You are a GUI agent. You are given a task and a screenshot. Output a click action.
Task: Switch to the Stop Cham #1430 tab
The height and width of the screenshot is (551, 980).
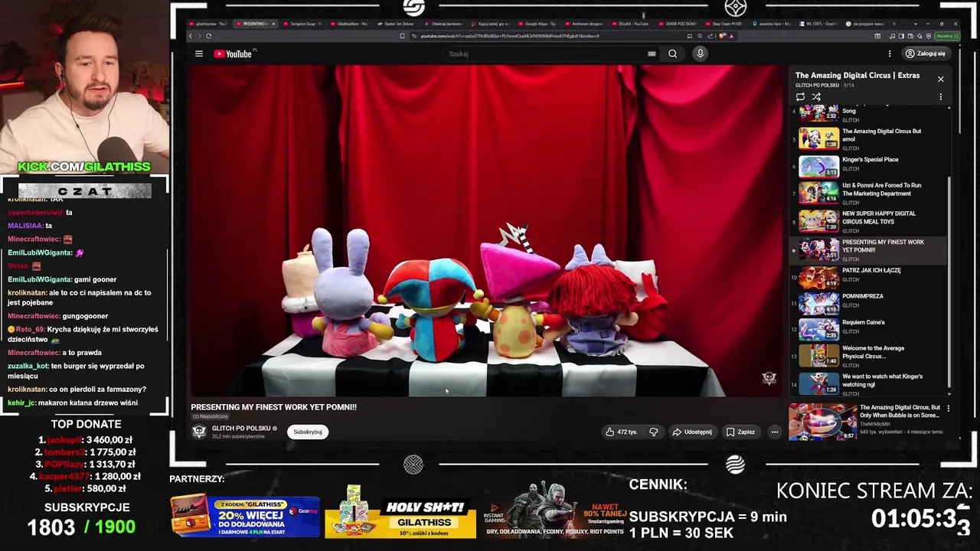click(725, 24)
